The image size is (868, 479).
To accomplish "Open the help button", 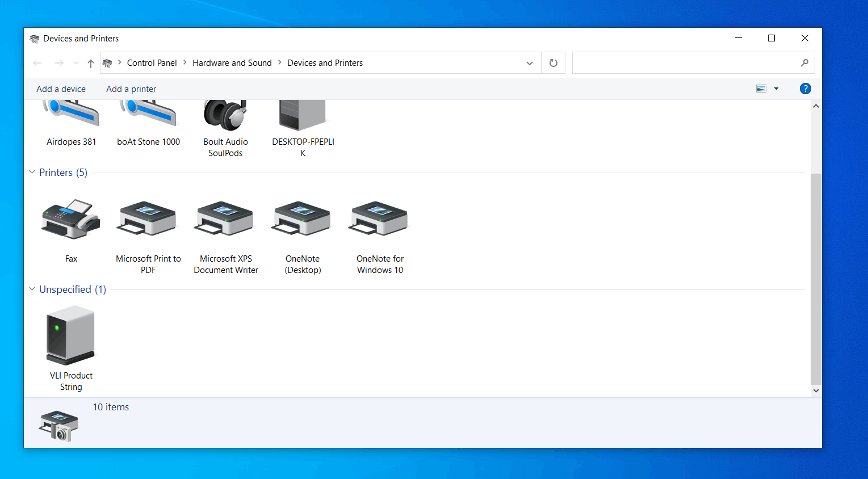I will pyautogui.click(x=805, y=89).
